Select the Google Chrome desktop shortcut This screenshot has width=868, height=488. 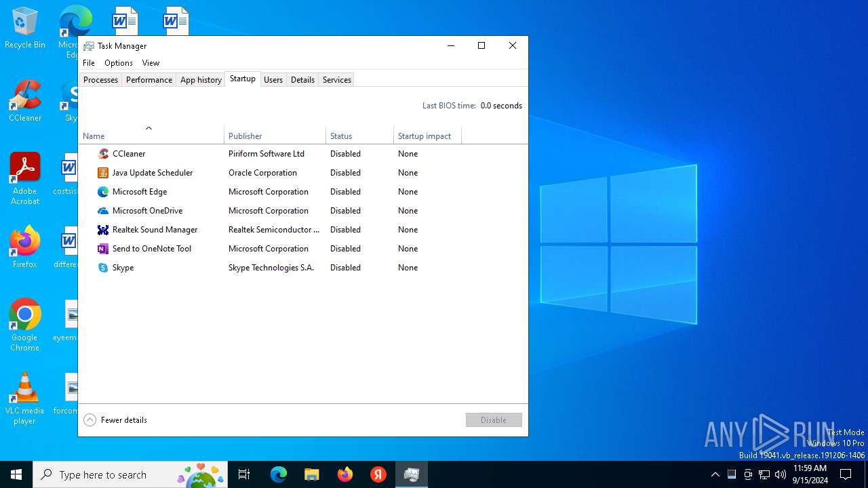point(25,325)
